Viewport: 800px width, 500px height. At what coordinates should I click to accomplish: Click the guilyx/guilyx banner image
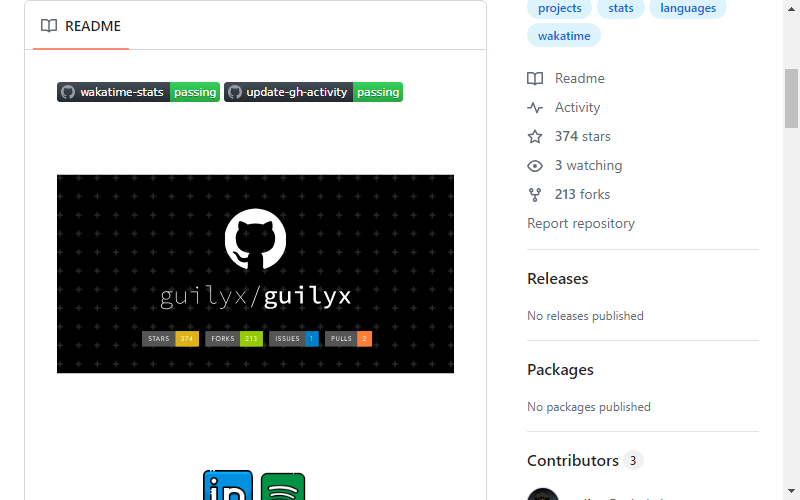255,274
